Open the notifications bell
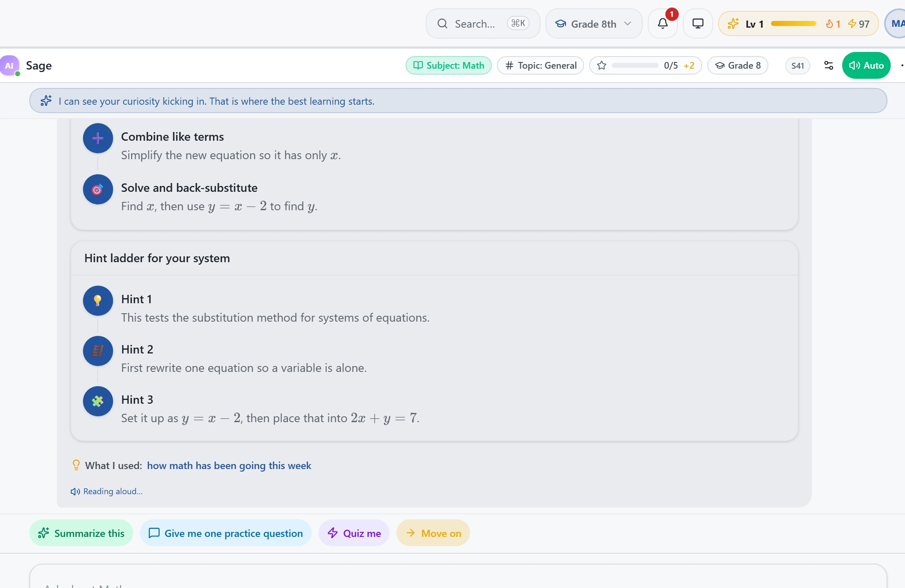905x588 pixels. coord(663,24)
